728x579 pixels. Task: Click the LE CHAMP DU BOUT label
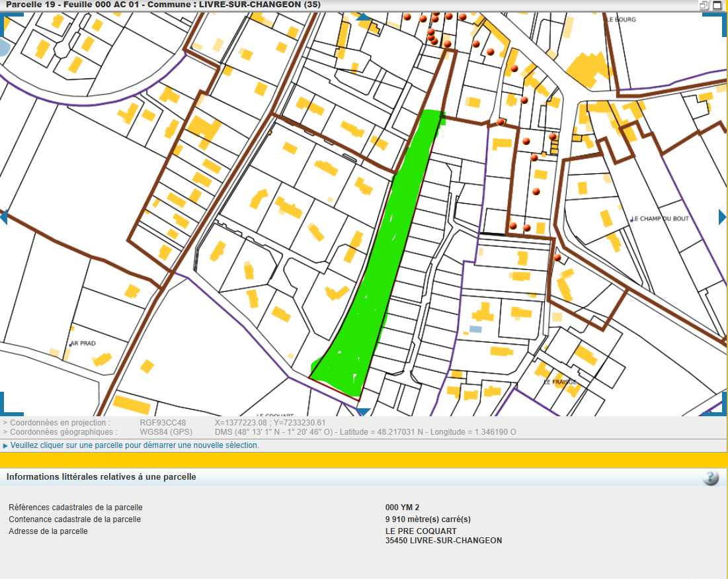(661, 218)
